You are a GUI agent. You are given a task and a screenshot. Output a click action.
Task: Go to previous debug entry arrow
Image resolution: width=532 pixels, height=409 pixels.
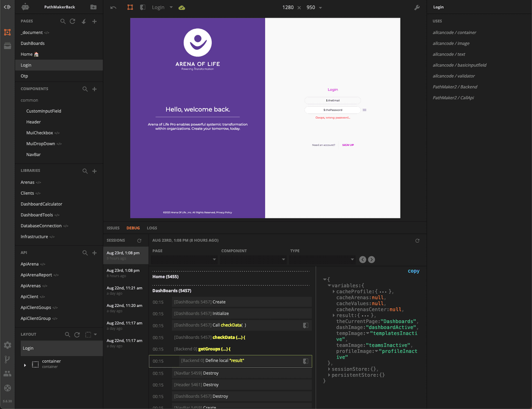[x=363, y=260]
